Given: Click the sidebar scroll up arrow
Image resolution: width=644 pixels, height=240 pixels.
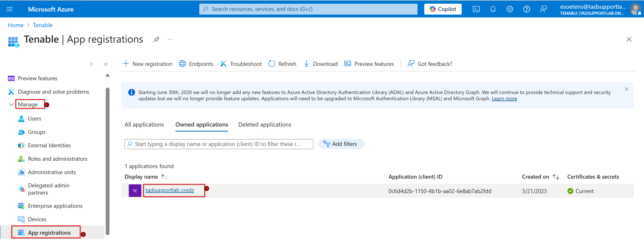Looking at the screenshot, I should click(107, 75).
